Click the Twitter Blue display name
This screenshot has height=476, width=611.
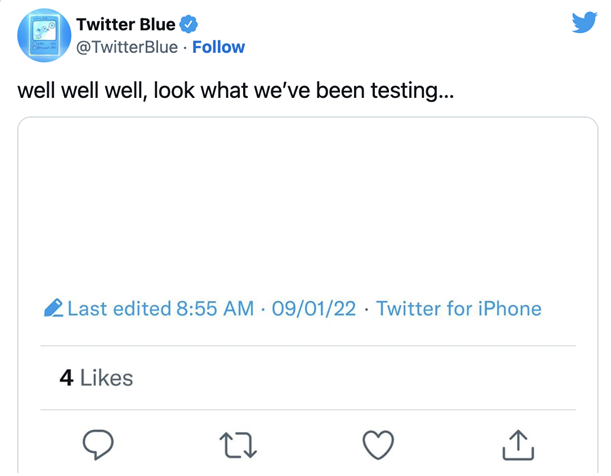pyautogui.click(x=125, y=24)
